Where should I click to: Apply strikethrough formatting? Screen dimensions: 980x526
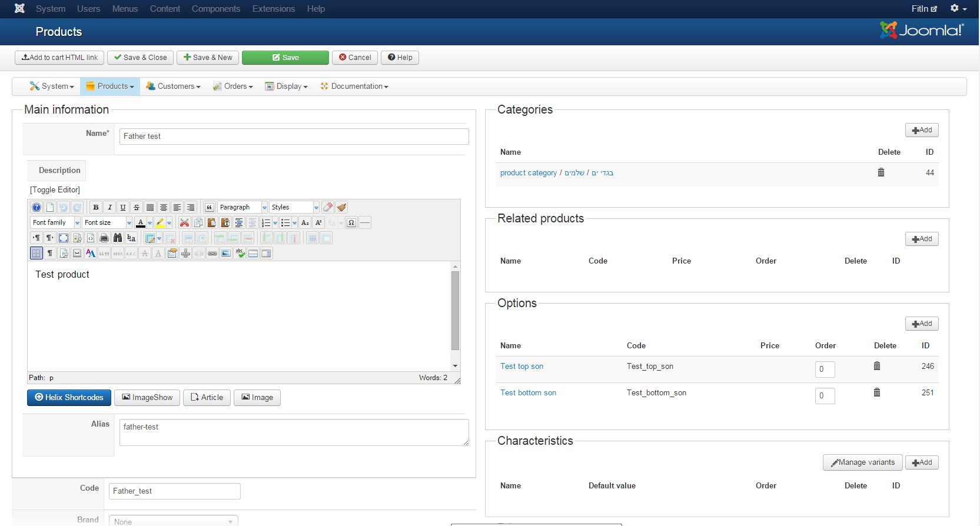[x=137, y=207]
